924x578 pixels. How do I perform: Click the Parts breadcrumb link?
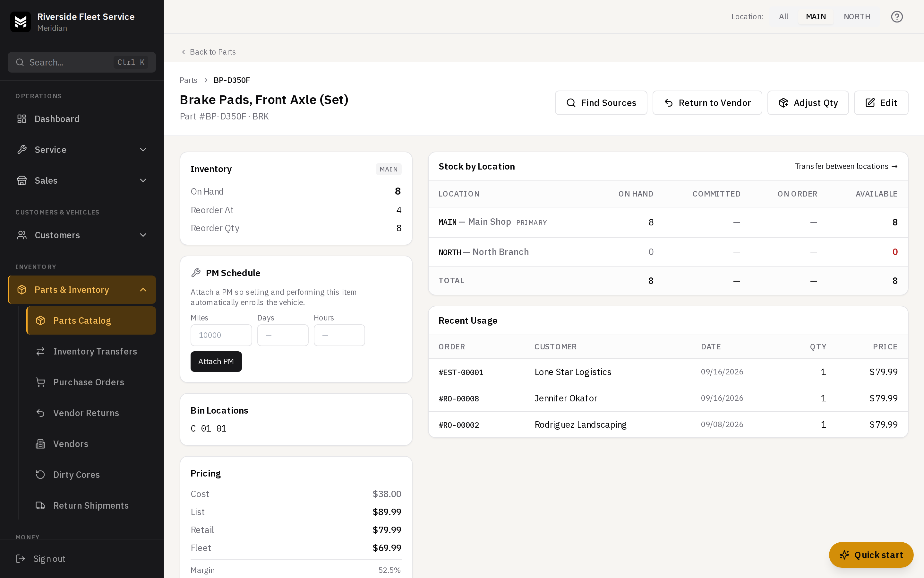click(x=188, y=80)
